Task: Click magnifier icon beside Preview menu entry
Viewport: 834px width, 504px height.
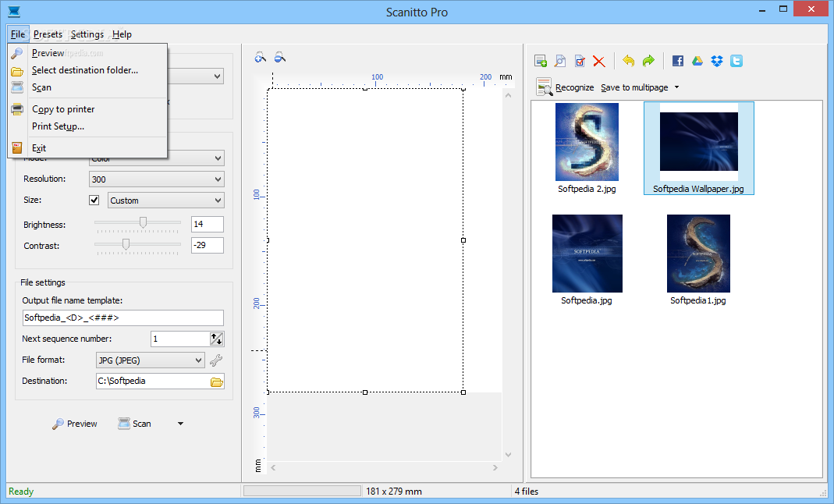Action: pos(17,53)
